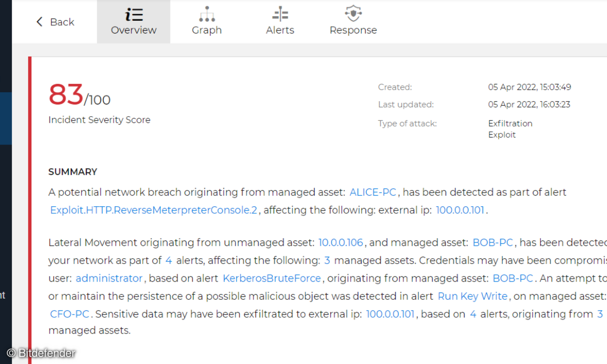Click the 'Last updated:' label

[x=406, y=105]
